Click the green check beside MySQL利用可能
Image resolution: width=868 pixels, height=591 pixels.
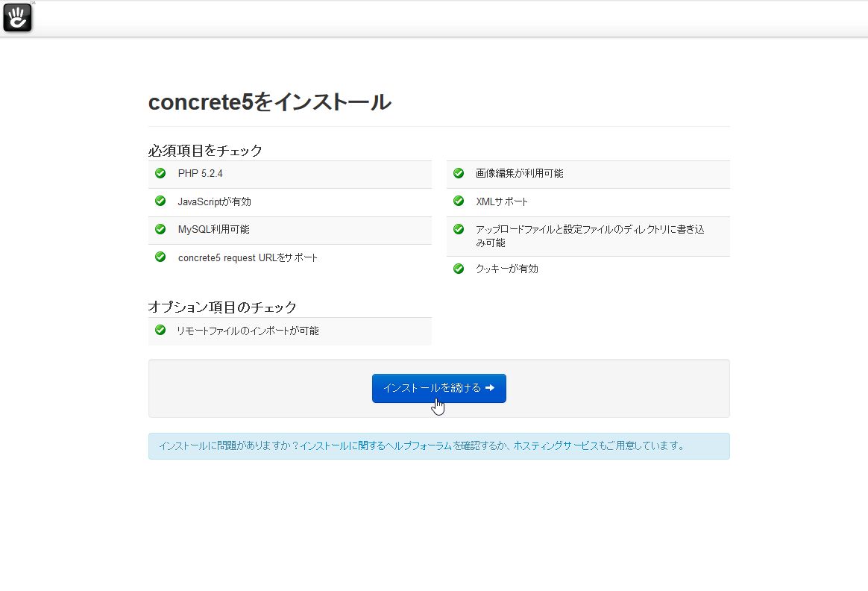click(160, 229)
